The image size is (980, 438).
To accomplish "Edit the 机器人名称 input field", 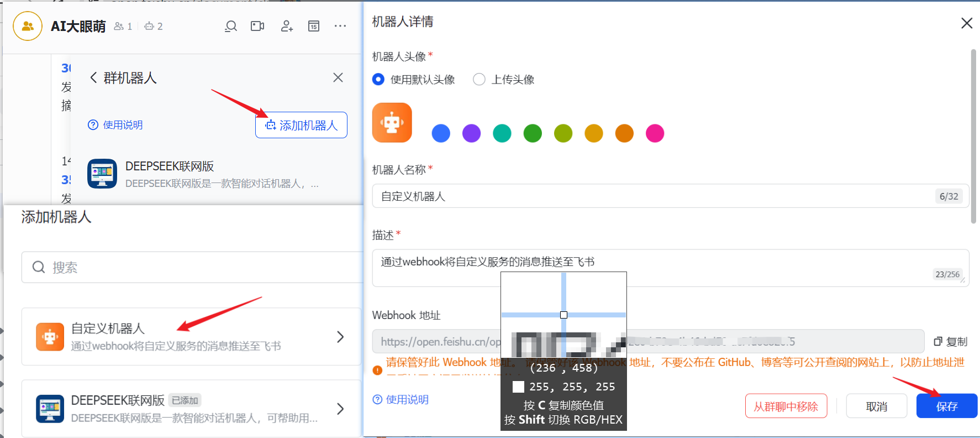I will (671, 196).
